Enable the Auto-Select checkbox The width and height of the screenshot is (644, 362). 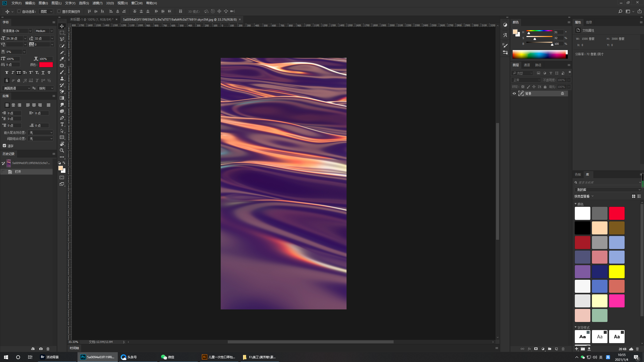19,11
